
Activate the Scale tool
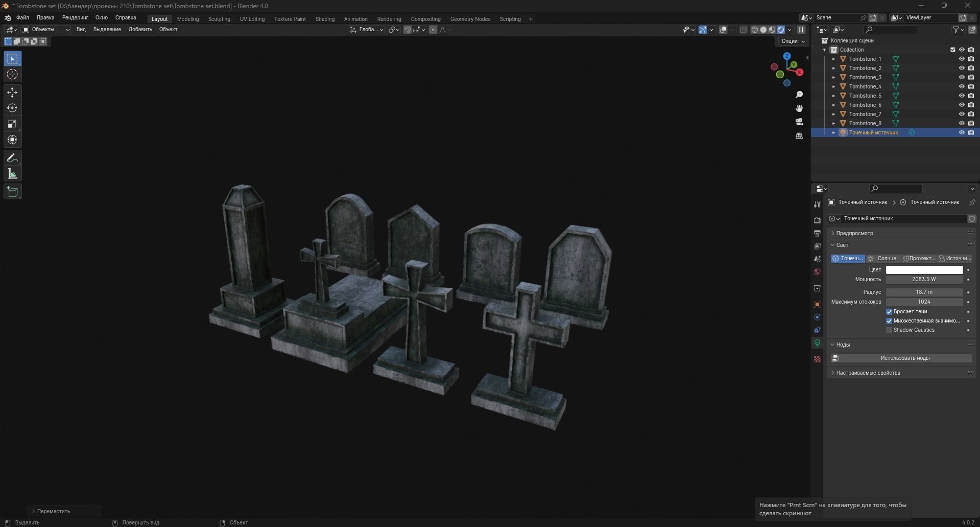pyautogui.click(x=12, y=124)
